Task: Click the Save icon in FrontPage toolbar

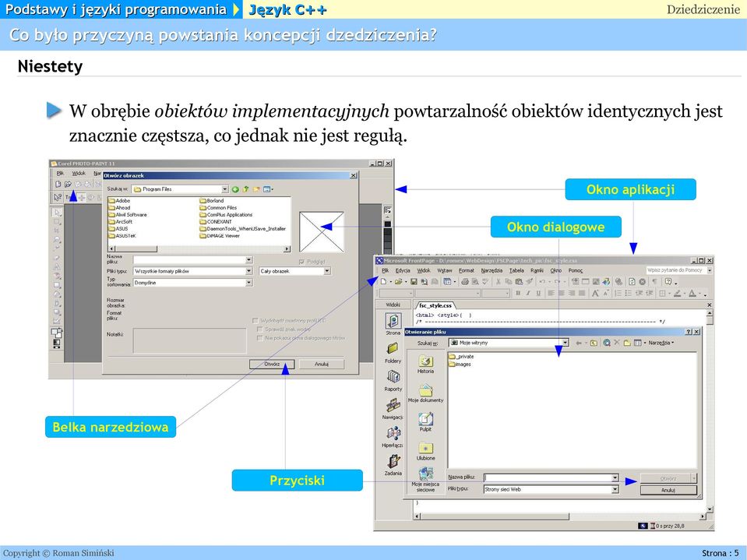Action: pos(414,281)
